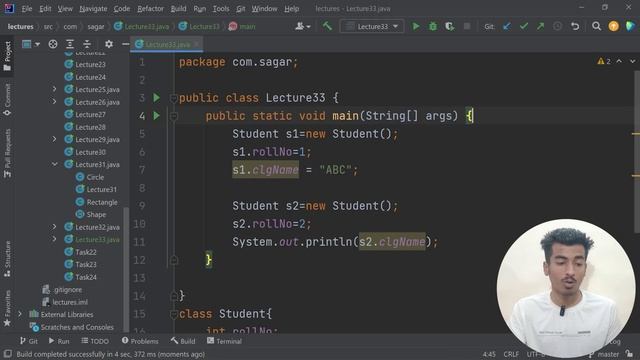Open the Lecture33 run configuration dropdown
This screenshot has height=360, width=640.
point(372,27)
